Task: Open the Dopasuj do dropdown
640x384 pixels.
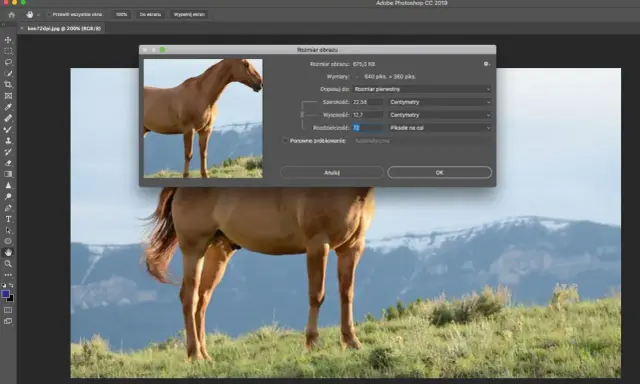Action: tap(422, 89)
